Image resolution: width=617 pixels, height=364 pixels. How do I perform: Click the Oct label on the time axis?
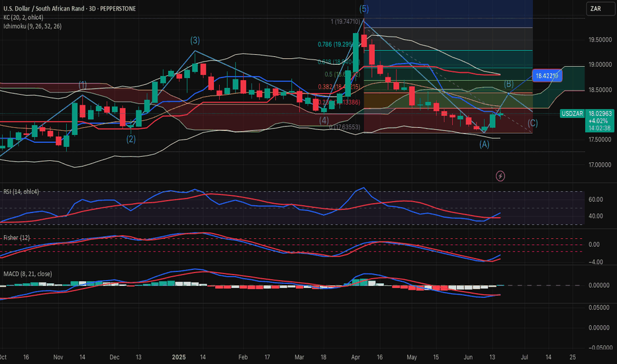point(3,357)
